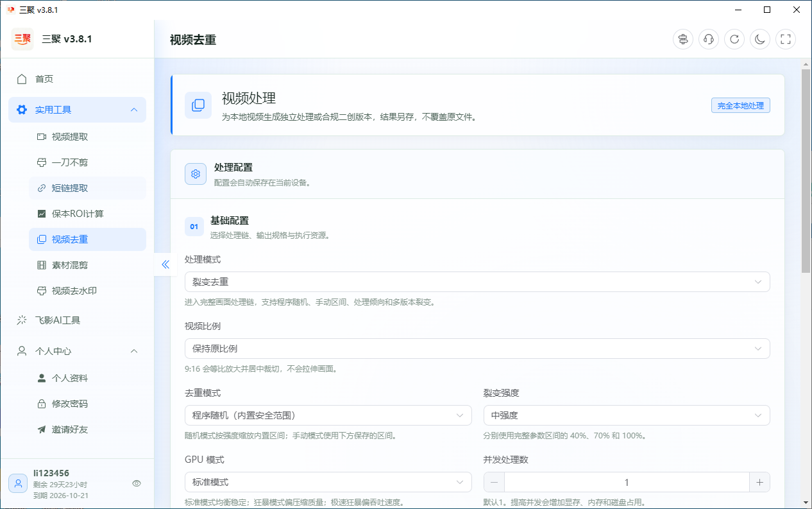812x509 pixels.
Task: Click the 处理配置 gear icon
Action: pyautogui.click(x=196, y=174)
